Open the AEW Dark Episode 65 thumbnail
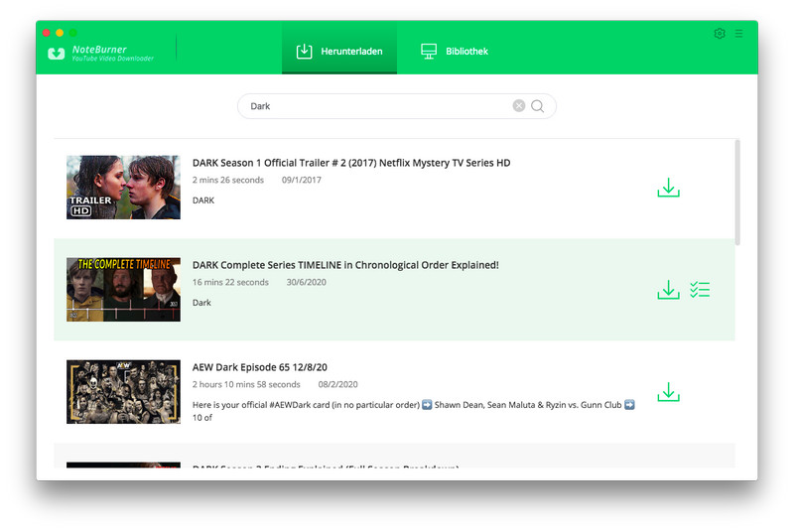This screenshot has height=532, width=794. click(x=123, y=392)
